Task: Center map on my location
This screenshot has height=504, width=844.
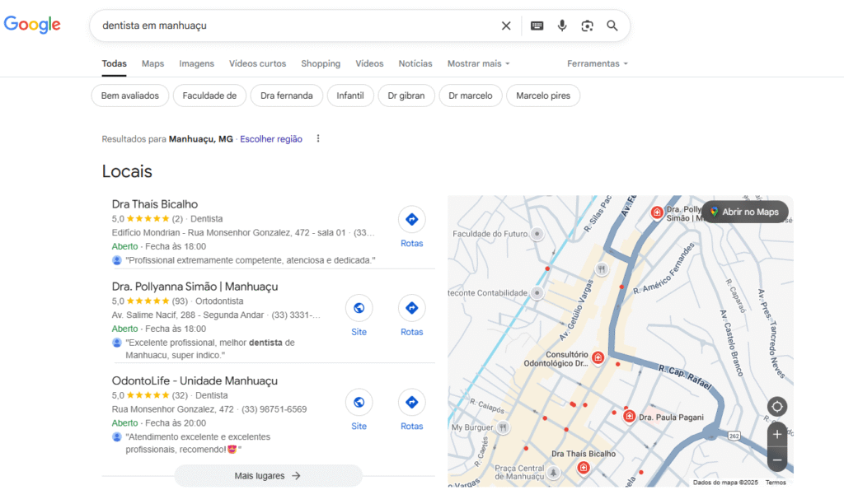Action: click(x=776, y=407)
